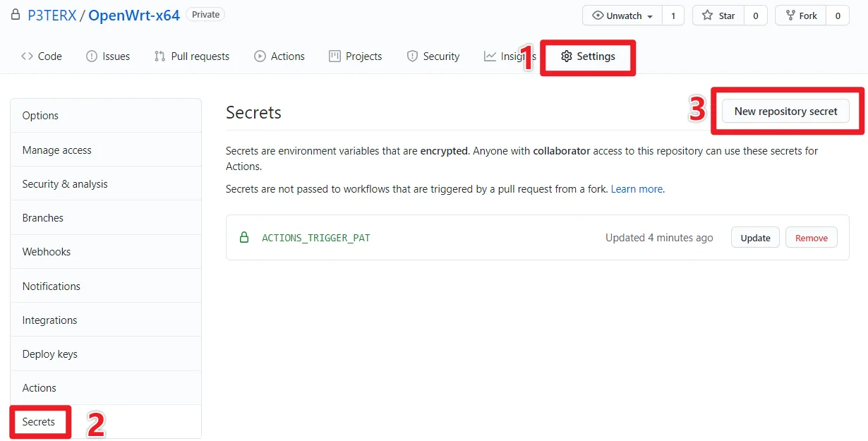Remove the ACTIONS_TRIGGER_PAT secret
Viewport: 868px width, 441px height.
coord(812,238)
